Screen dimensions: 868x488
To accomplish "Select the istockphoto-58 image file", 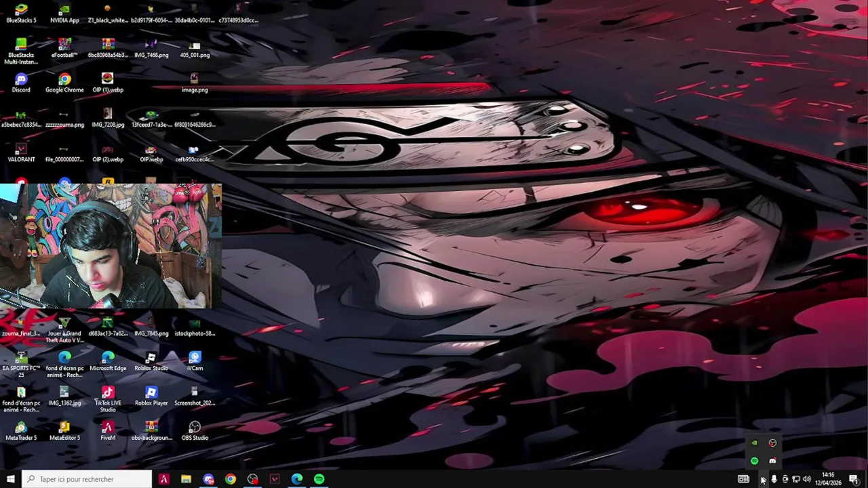I will [195, 327].
